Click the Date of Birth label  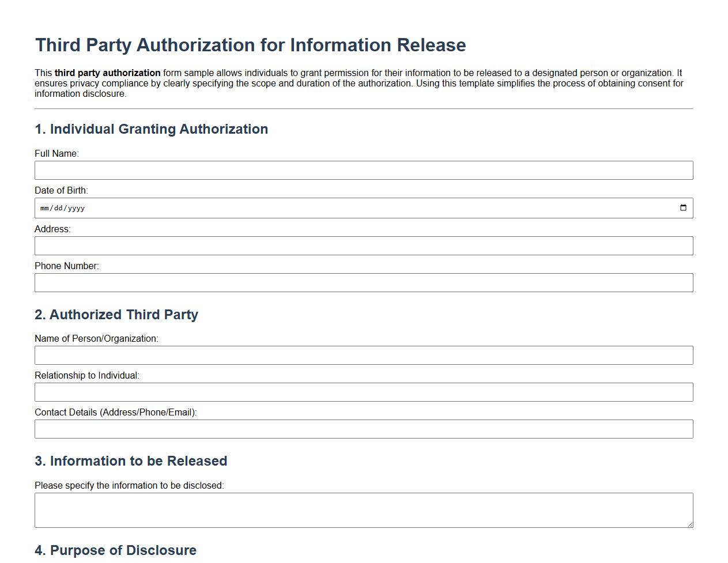tap(61, 190)
